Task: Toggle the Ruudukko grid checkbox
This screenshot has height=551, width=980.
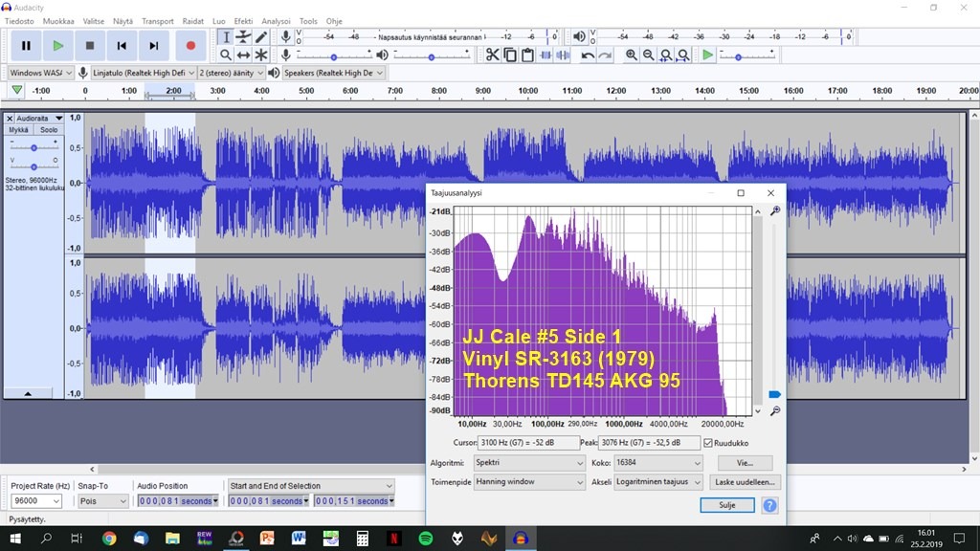Action: click(708, 443)
